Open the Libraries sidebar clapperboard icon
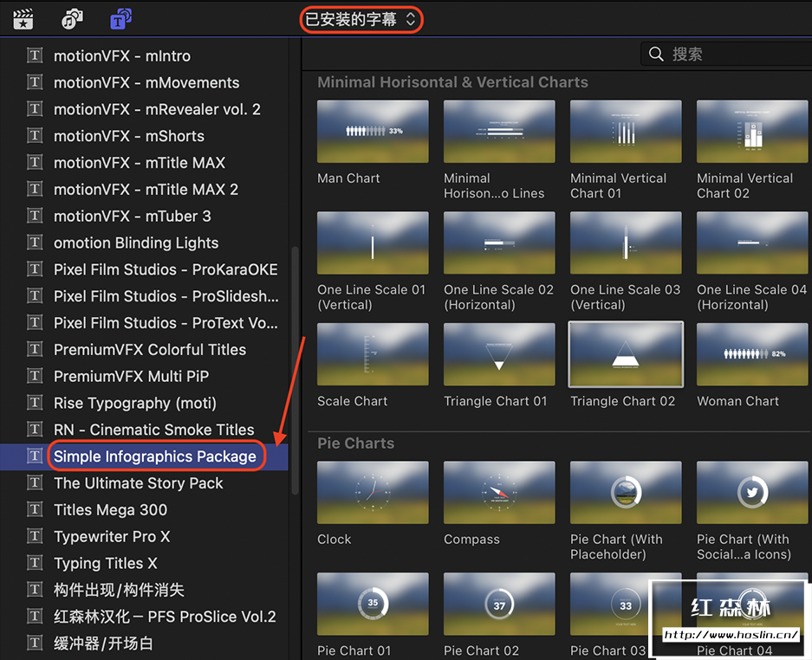The image size is (812, 660). 23,19
